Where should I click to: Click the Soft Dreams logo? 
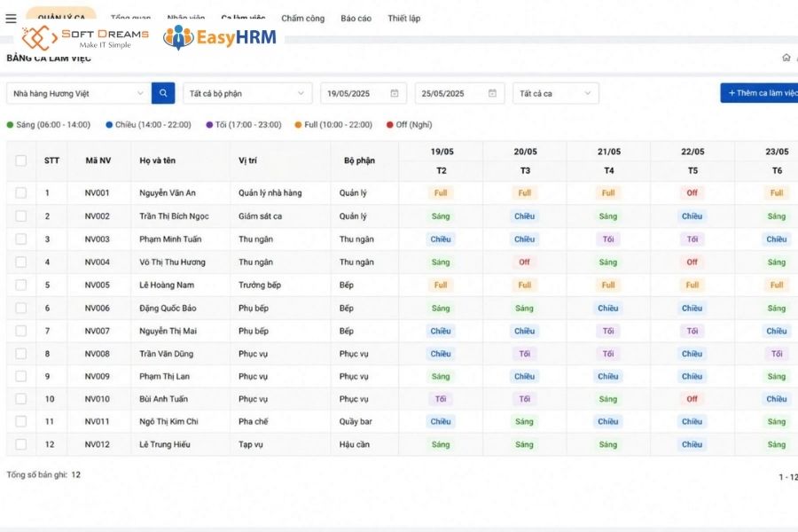coord(85,38)
